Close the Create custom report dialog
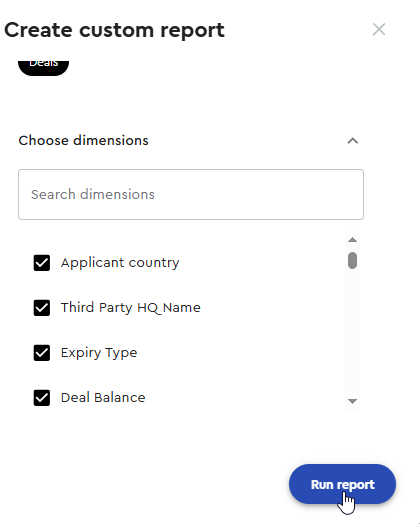 pyautogui.click(x=379, y=29)
